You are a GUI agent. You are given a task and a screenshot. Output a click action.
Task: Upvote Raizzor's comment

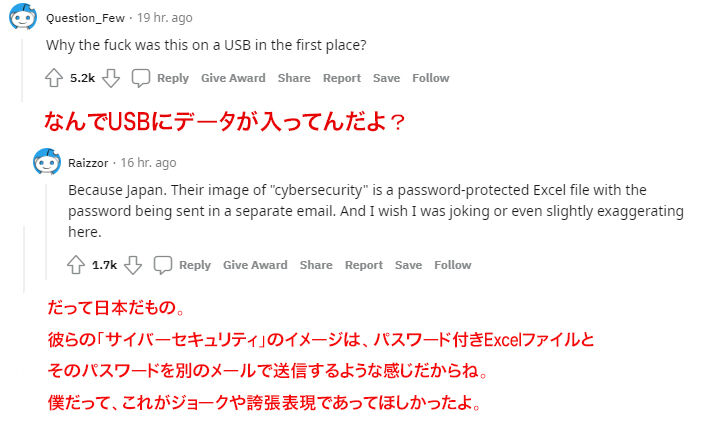[x=76, y=265]
